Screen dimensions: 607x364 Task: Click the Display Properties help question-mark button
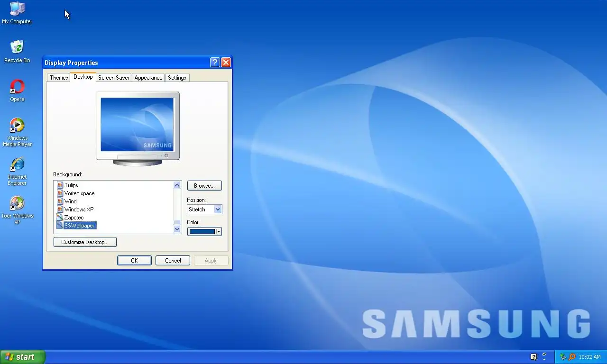click(x=215, y=63)
